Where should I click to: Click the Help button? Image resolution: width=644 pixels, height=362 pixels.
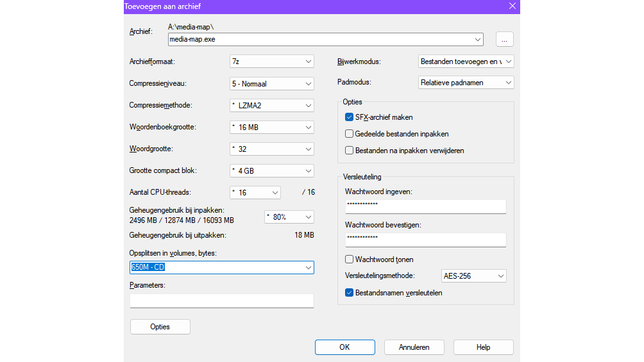[483, 347]
